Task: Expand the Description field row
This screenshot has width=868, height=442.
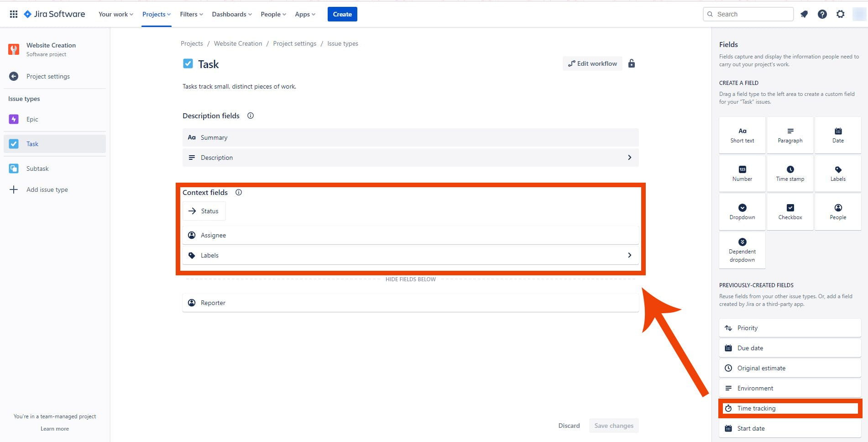Action: click(x=630, y=157)
